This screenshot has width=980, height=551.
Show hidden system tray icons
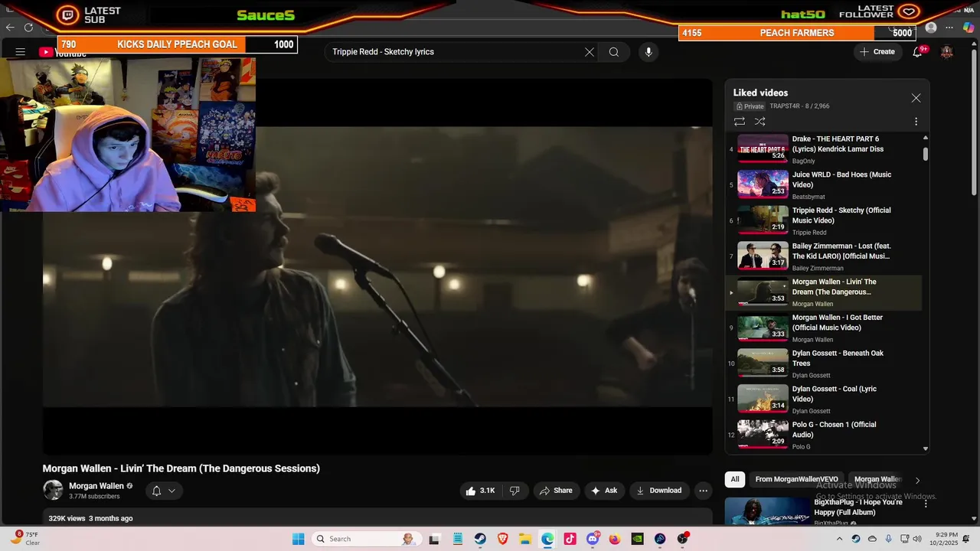(839, 539)
